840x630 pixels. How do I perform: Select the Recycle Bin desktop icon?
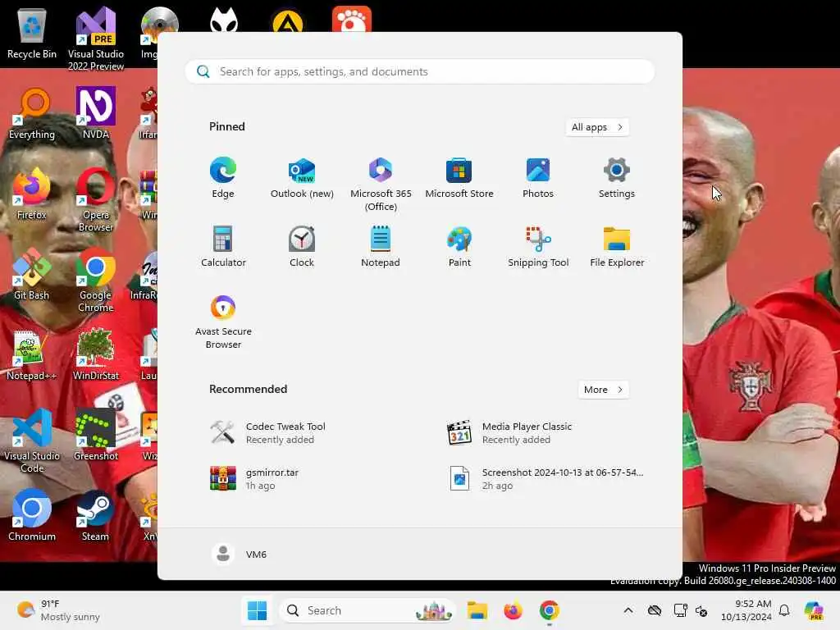tap(32, 33)
